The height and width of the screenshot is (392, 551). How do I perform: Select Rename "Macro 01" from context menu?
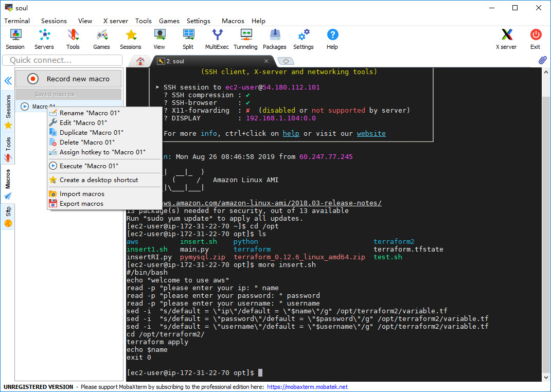(89, 113)
